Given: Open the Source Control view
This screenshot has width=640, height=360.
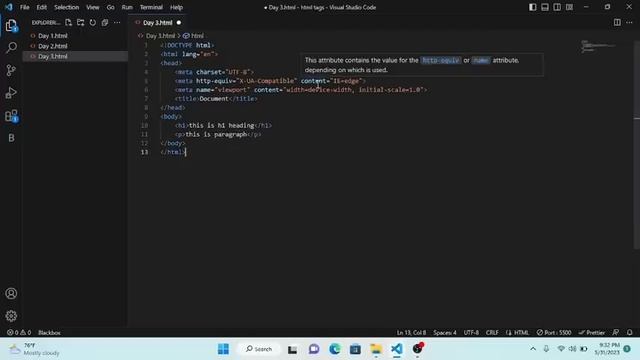Looking at the screenshot, I should click(x=11, y=70).
